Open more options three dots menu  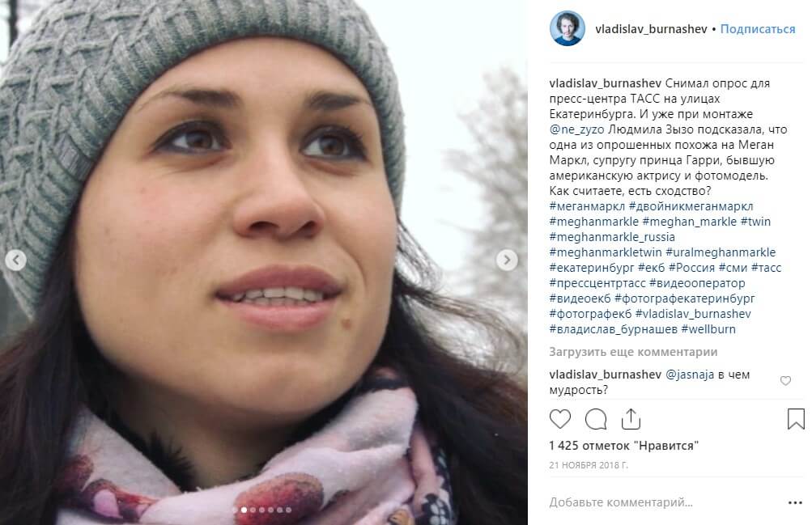click(795, 502)
